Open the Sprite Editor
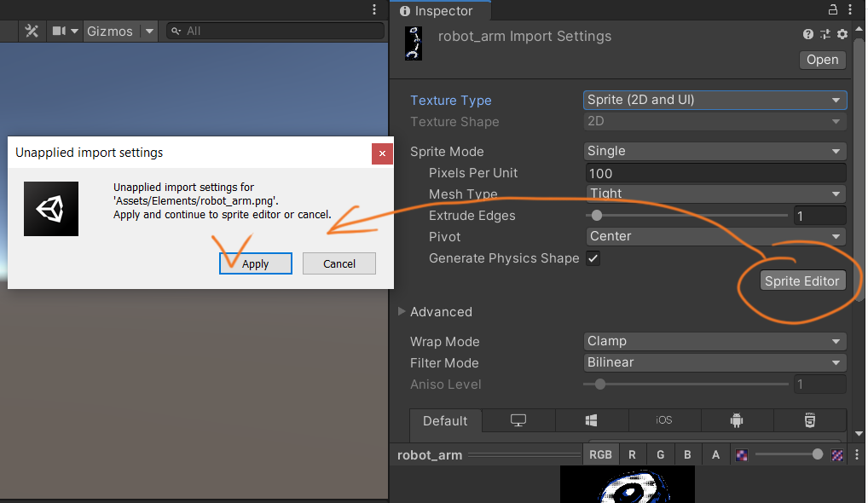This screenshot has height=503, width=868. click(x=801, y=280)
